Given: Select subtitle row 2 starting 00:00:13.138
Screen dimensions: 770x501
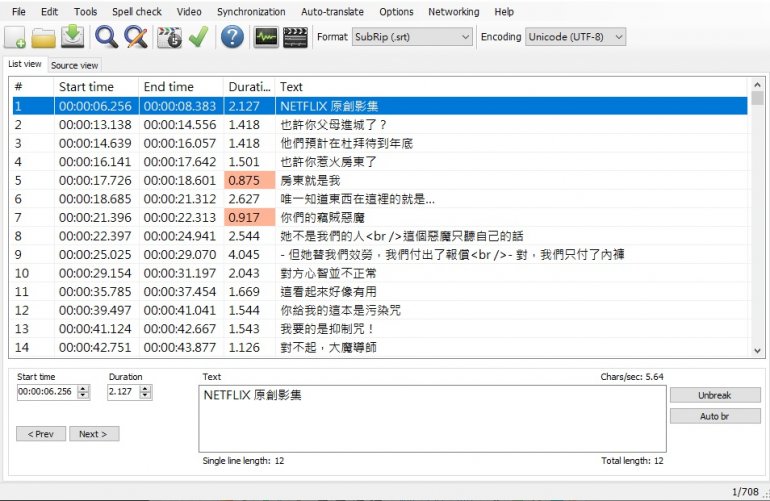Looking at the screenshot, I should coord(380,125).
